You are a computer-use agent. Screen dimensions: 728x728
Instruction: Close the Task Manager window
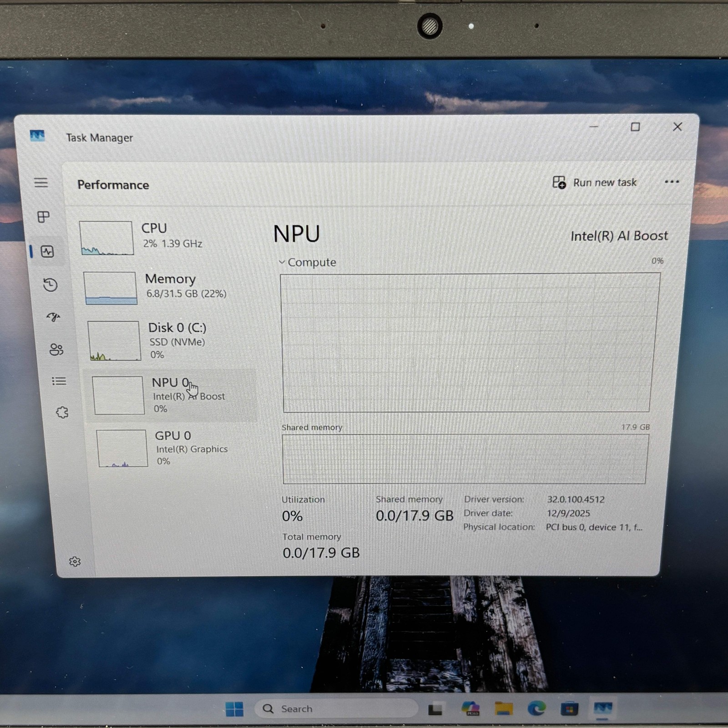(x=677, y=127)
